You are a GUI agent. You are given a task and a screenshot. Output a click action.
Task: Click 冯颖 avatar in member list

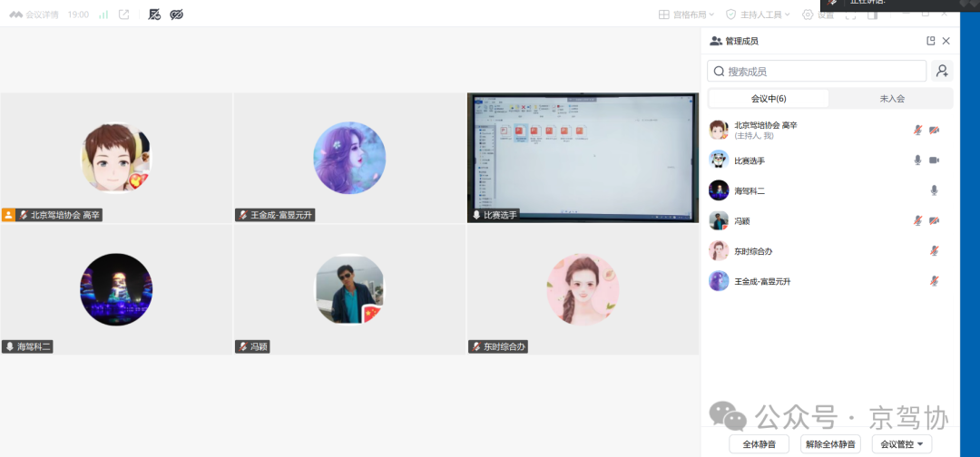[719, 220]
